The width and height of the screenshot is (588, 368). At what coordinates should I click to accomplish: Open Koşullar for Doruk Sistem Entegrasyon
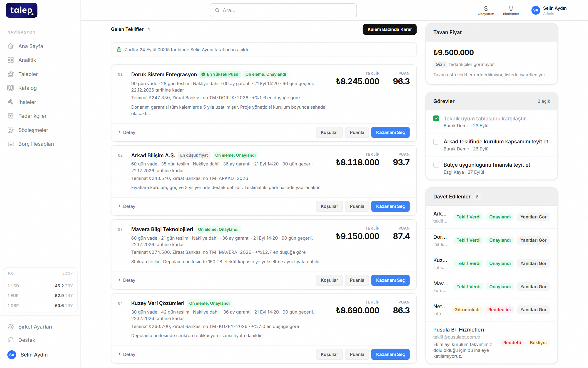pos(329,132)
